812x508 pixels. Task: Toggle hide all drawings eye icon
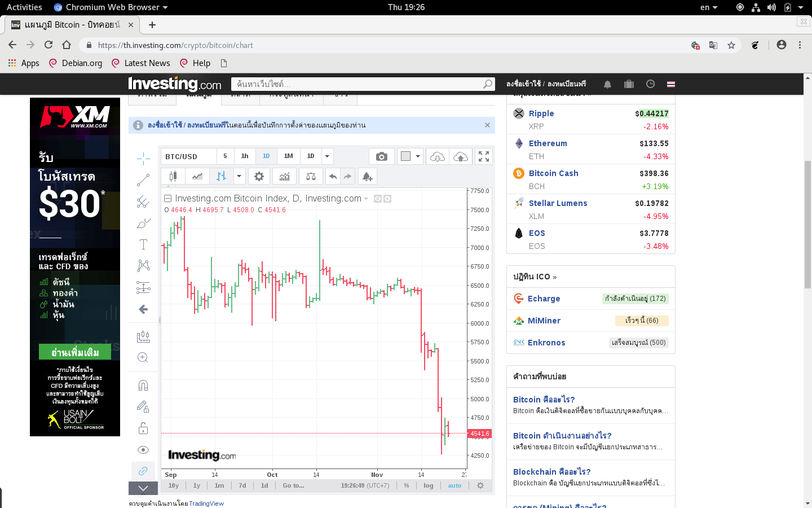click(143, 450)
